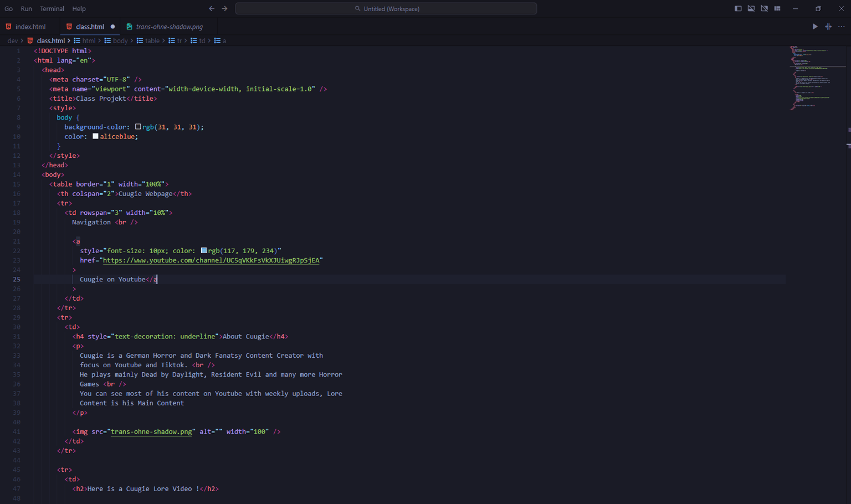Open the editor More Actions ellipsis
This screenshot has height=504, width=851.
(842, 27)
